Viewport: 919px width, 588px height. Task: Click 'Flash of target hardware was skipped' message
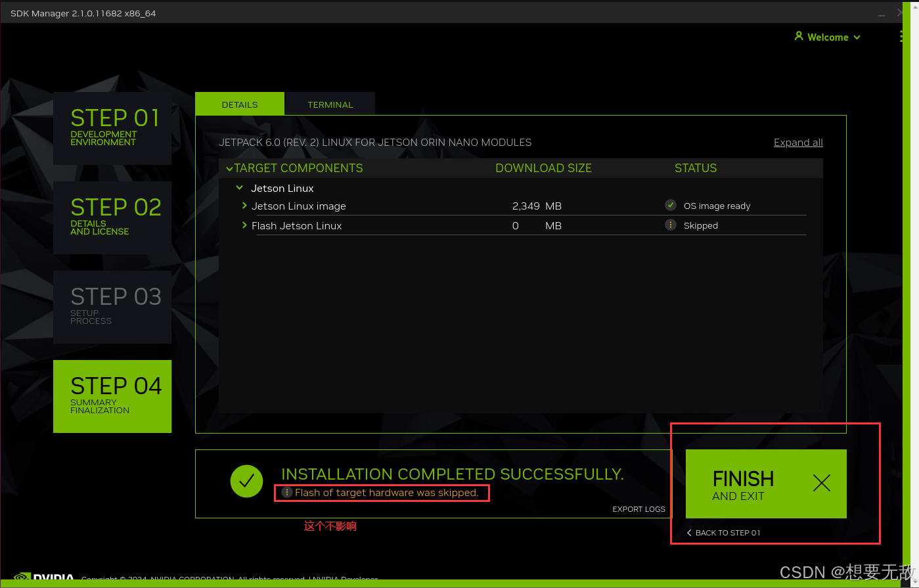387,493
